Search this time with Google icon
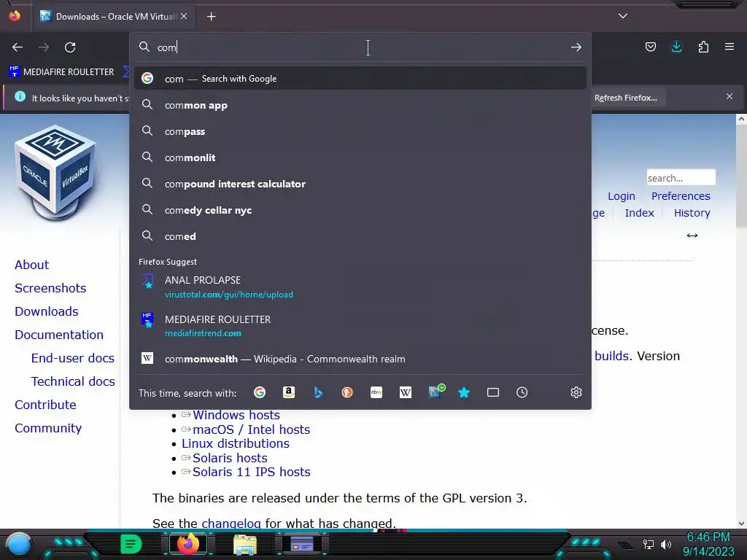This screenshot has height=560, width=747. (260, 392)
